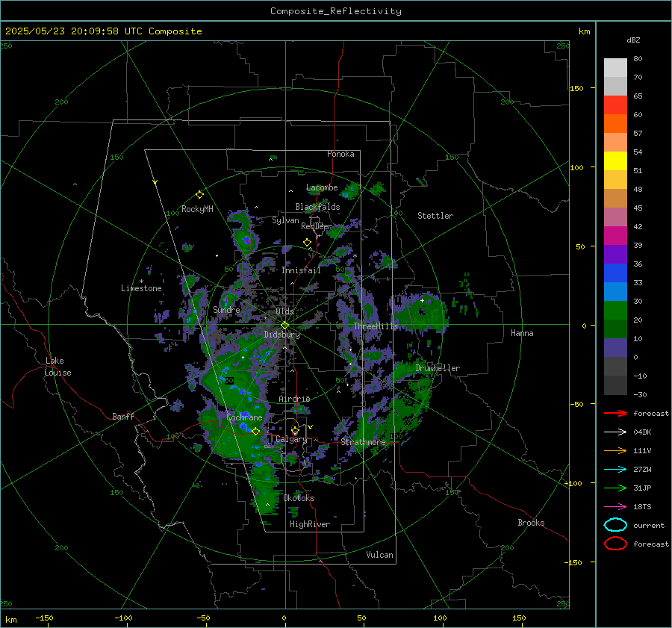Click the ThreeHills label on map
This screenshot has width=672, height=628.
click(x=376, y=326)
